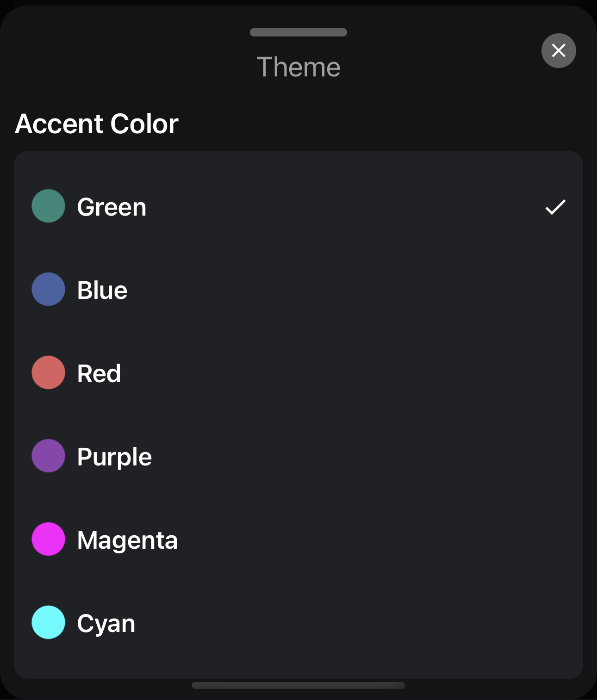The height and width of the screenshot is (700, 597).
Task: Choose the Magenta label text
Action: pos(127,540)
